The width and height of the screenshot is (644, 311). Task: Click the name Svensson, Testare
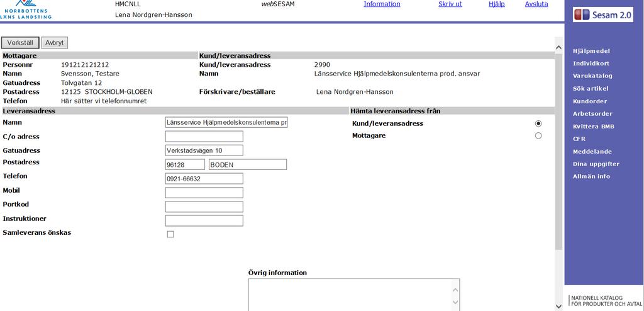90,74
